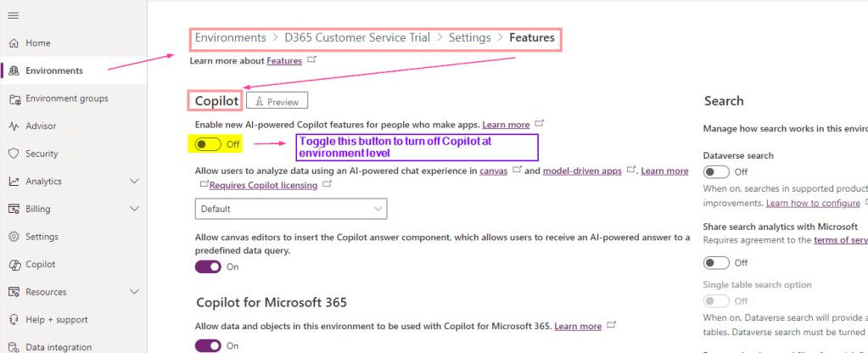The height and width of the screenshot is (353, 868).
Task: Click the Preview button beside Copilot
Action: (277, 102)
